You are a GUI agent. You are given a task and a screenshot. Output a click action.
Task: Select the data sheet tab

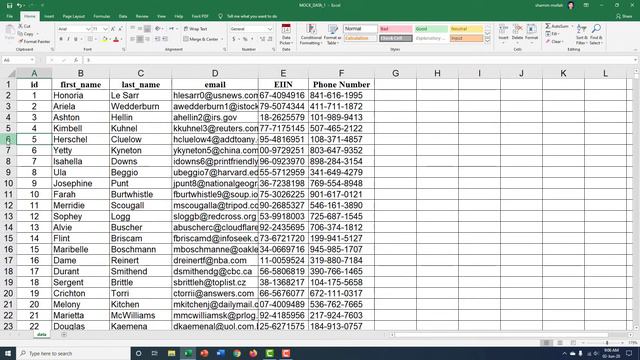pos(42,334)
